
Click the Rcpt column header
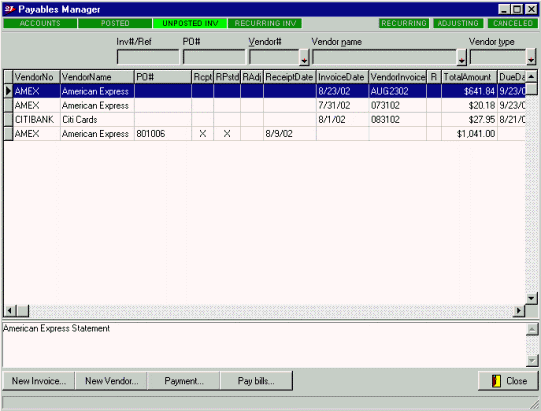[203, 77]
